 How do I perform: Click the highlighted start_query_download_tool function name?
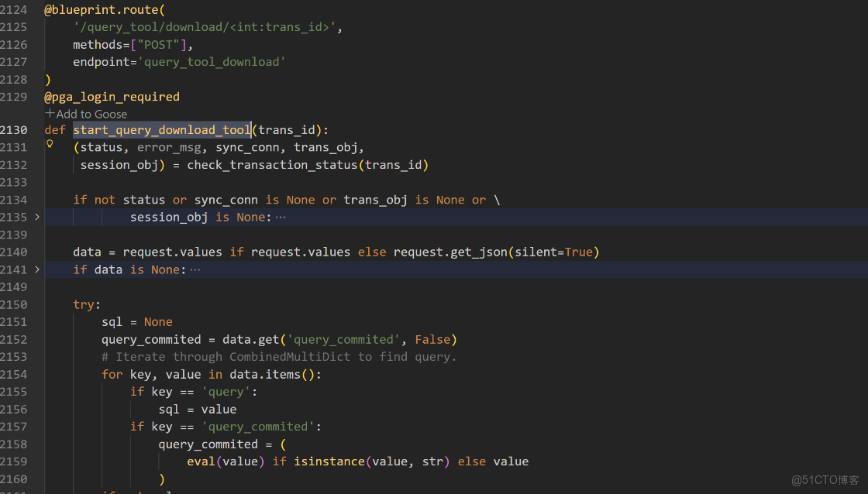tap(161, 129)
